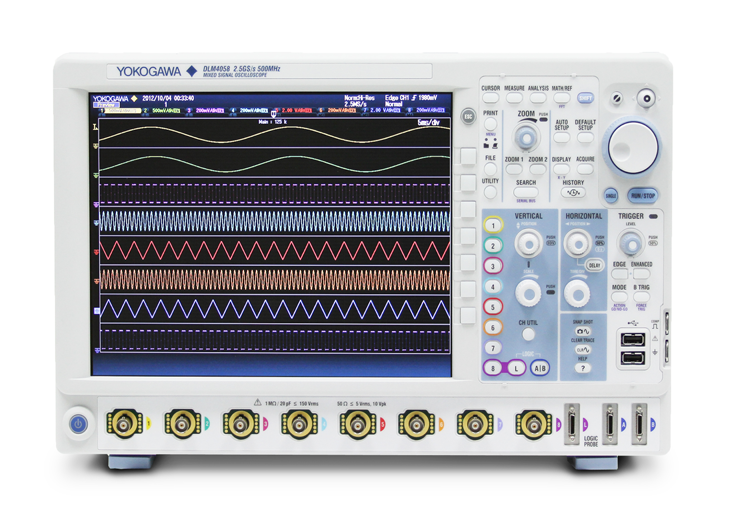The width and height of the screenshot is (731, 512).
Task: Open the CURSOR menu key
Action: click(490, 98)
